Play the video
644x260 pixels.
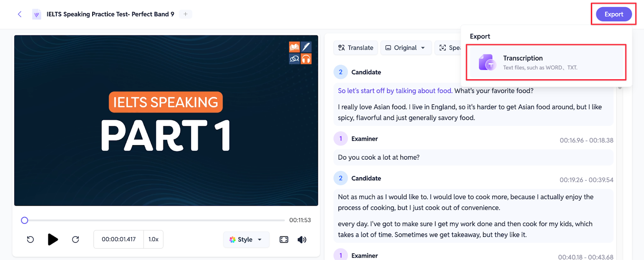[x=53, y=240]
